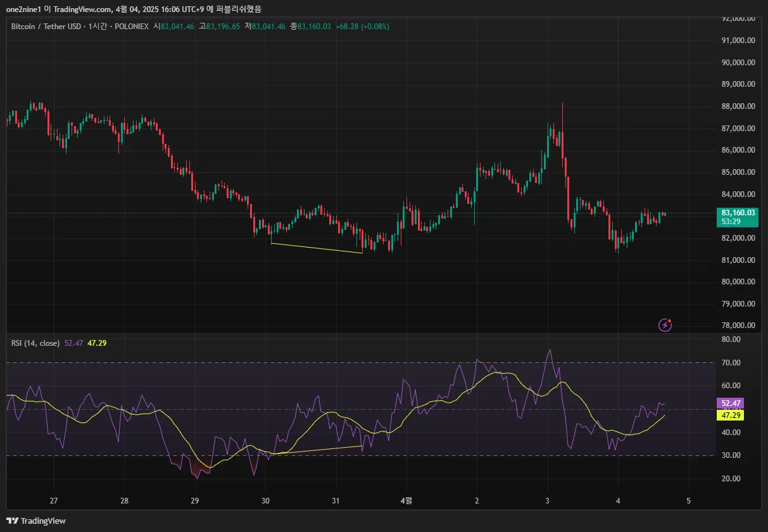768x532 pixels.
Task: Click the green current price label 83,160.03
Action: (x=739, y=213)
